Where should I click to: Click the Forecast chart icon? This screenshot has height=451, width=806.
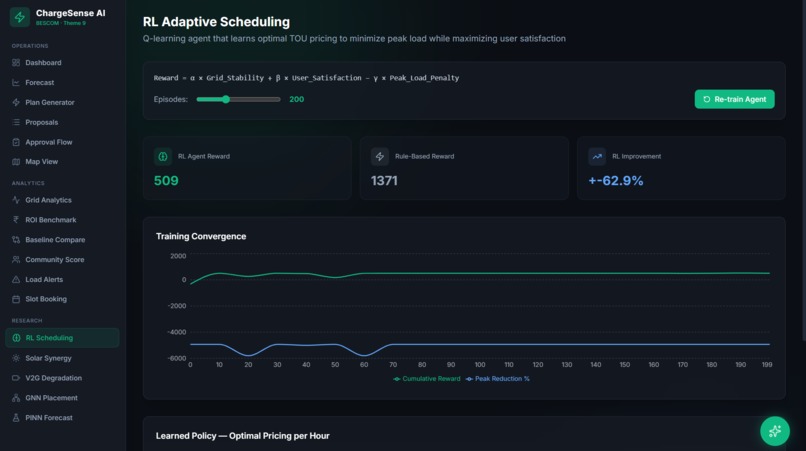[x=16, y=82]
